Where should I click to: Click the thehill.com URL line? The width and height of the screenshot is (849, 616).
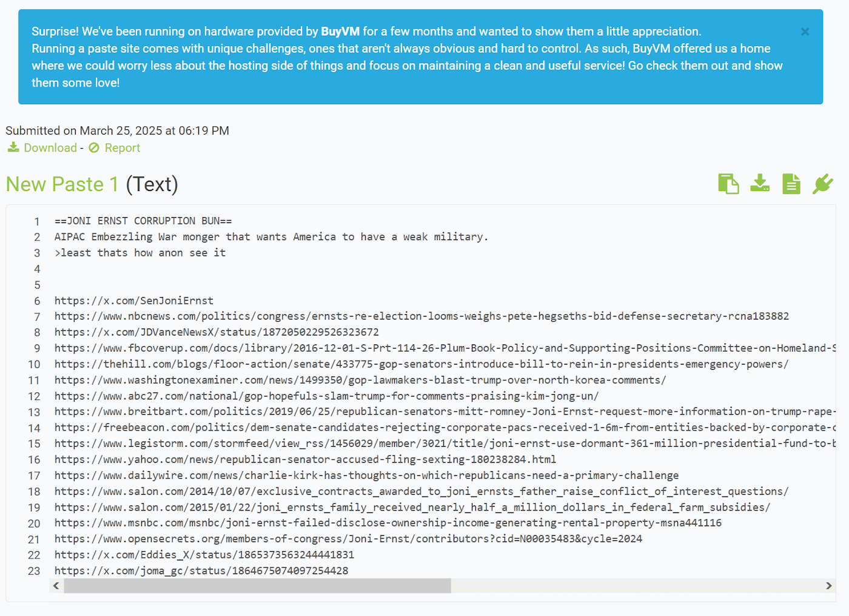click(x=421, y=364)
